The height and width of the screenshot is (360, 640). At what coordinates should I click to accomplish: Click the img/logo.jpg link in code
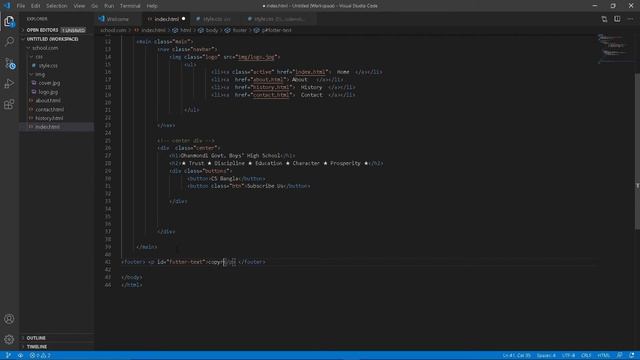256,57
